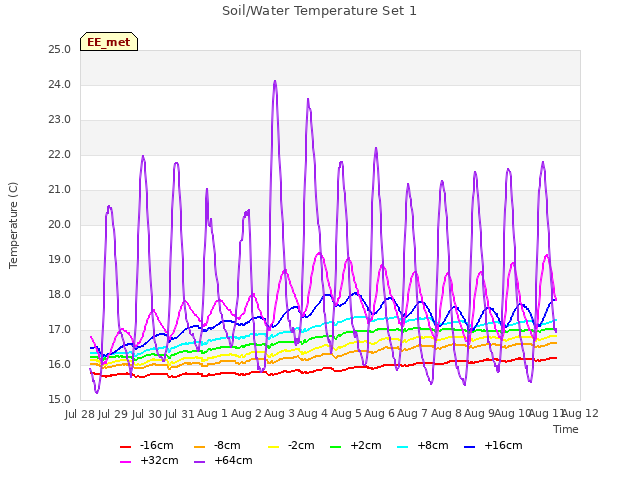Click the orange -8cm legend swatch

pyautogui.click(x=200, y=447)
